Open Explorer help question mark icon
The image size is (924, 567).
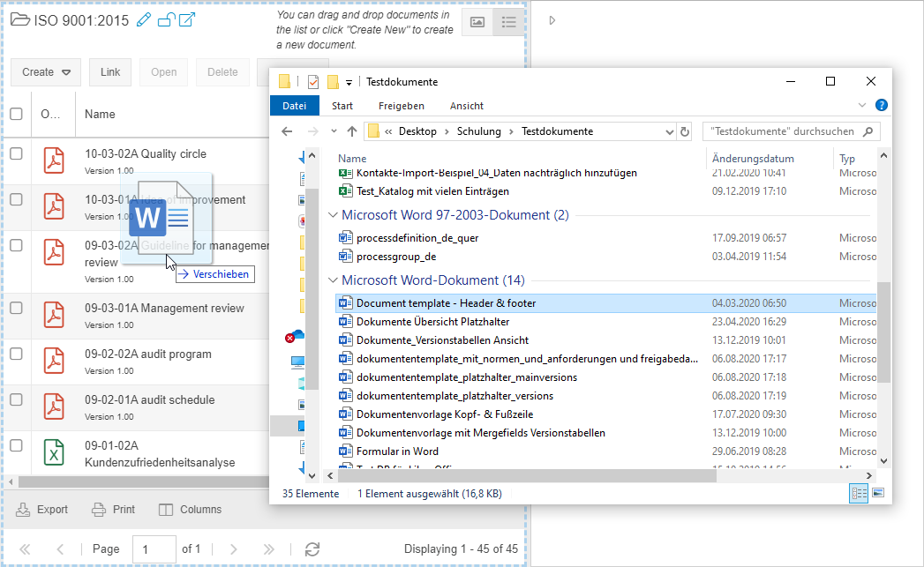[881, 105]
